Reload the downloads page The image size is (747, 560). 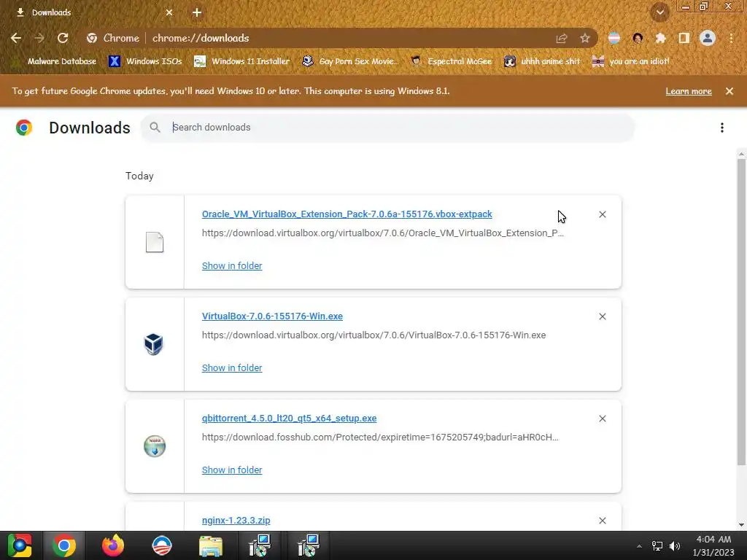[x=63, y=38]
